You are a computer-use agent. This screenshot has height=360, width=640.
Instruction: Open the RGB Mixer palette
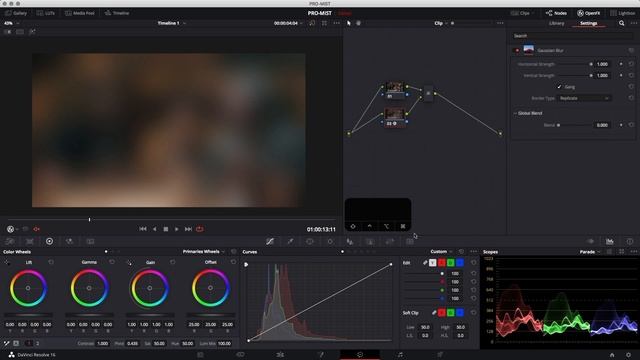click(x=69, y=241)
